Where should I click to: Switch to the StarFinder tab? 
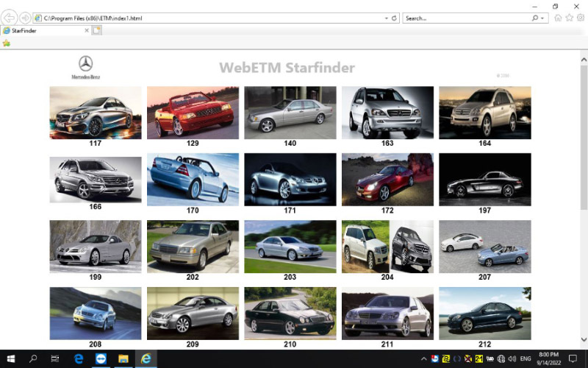click(45, 31)
